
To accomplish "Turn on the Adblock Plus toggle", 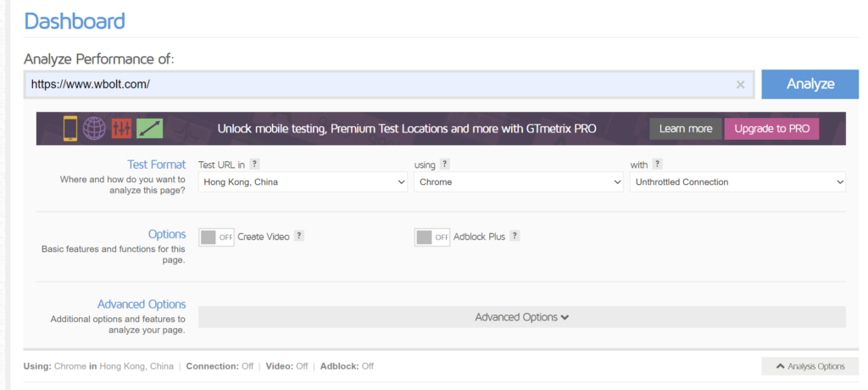I will click(x=432, y=237).
